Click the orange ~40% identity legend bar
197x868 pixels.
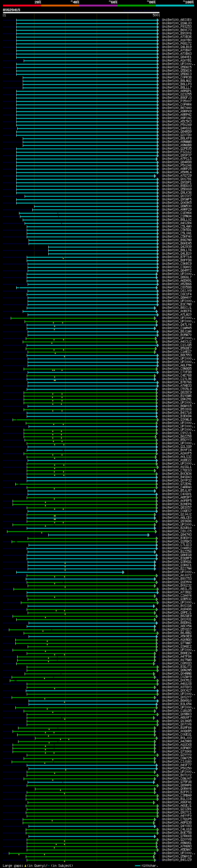(60, 6)
